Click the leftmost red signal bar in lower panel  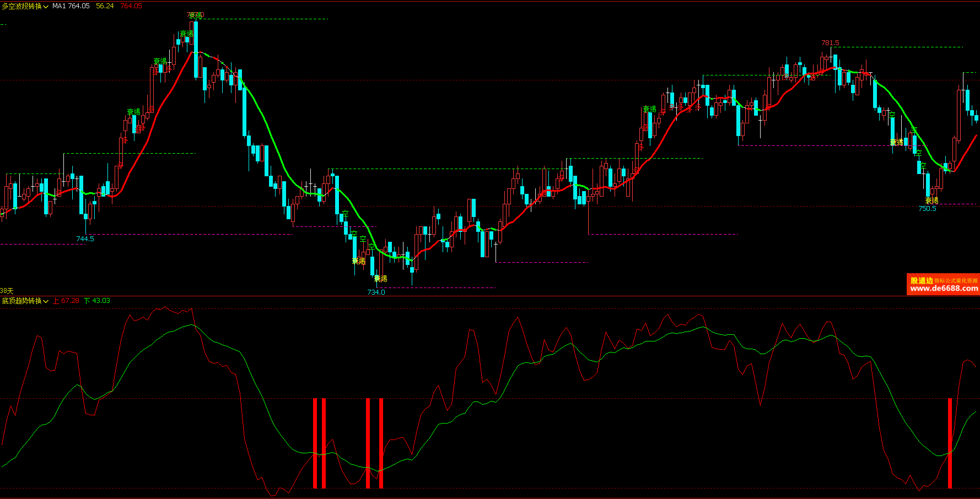click(315, 443)
